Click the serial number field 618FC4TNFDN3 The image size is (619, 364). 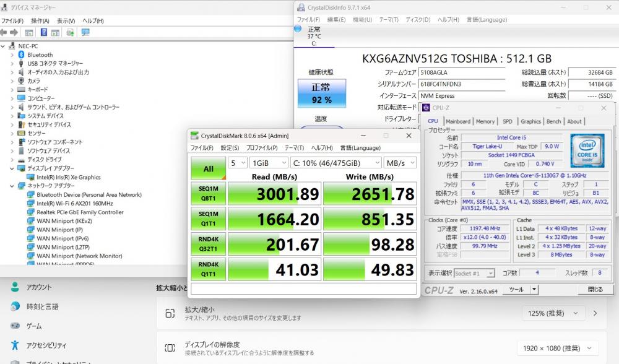[x=462, y=84]
